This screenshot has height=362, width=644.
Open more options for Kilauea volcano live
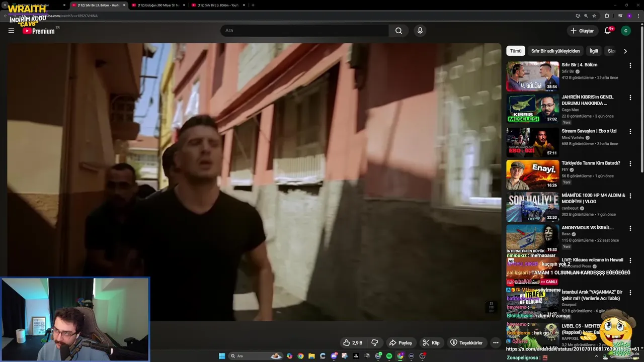tap(630, 260)
